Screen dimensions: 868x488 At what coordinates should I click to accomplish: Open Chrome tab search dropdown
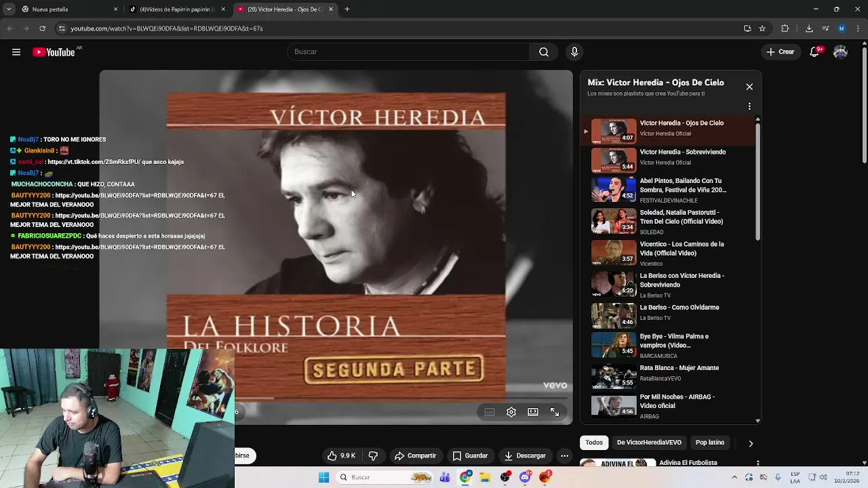click(x=9, y=9)
